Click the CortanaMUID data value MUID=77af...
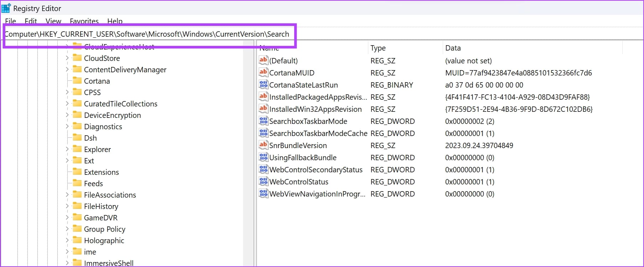This screenshot has width=644, height=267. [x=519, y=73]
